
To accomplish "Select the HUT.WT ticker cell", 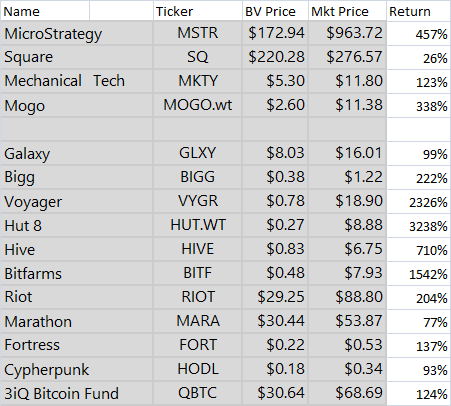I will pyautogui.click(x=198, y=225).
